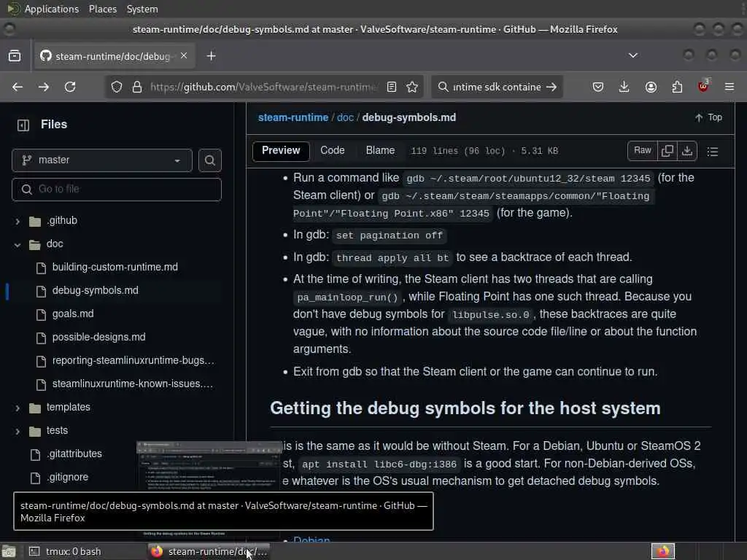Expand the templates folder
The height and width of the screenshot is (560, 747).
[18, 408]
